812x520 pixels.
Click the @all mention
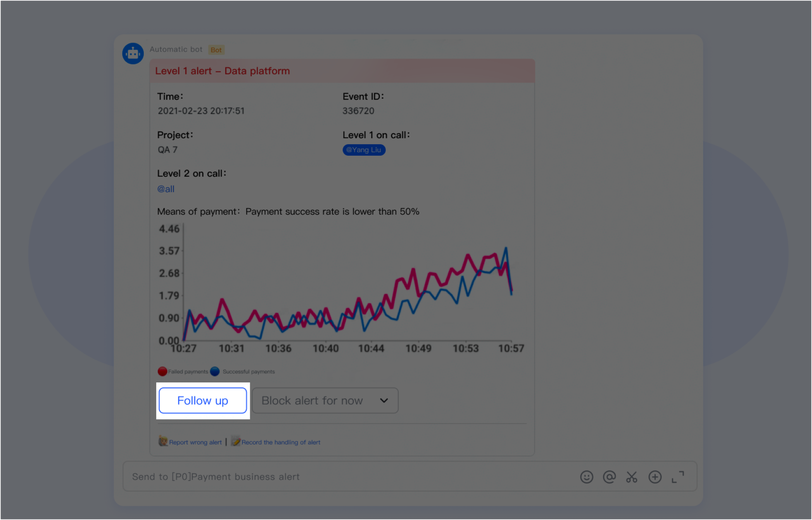(166, 189)
